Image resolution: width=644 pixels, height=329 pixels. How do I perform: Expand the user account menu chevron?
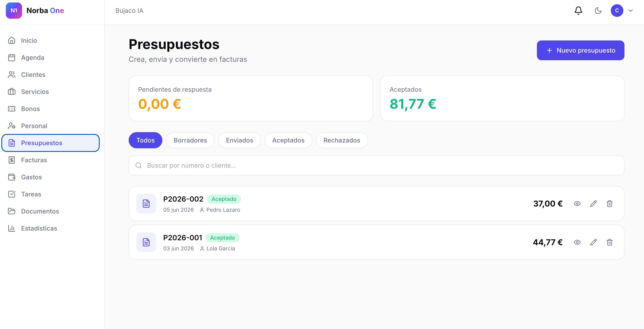click(631, 11)
